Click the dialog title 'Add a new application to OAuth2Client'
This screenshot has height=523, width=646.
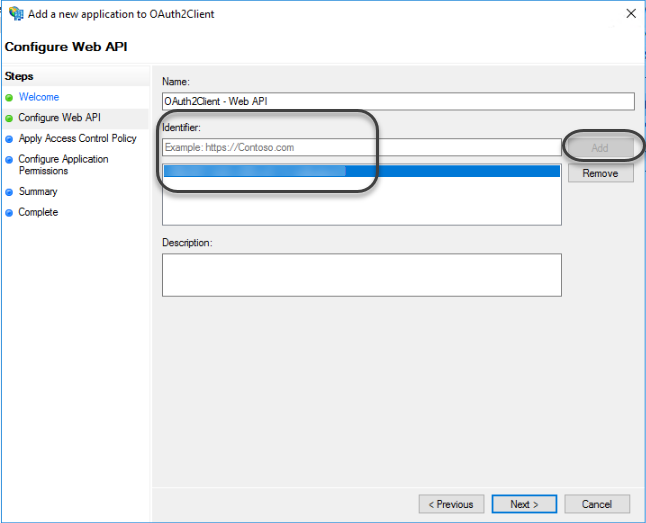point(121,14)
